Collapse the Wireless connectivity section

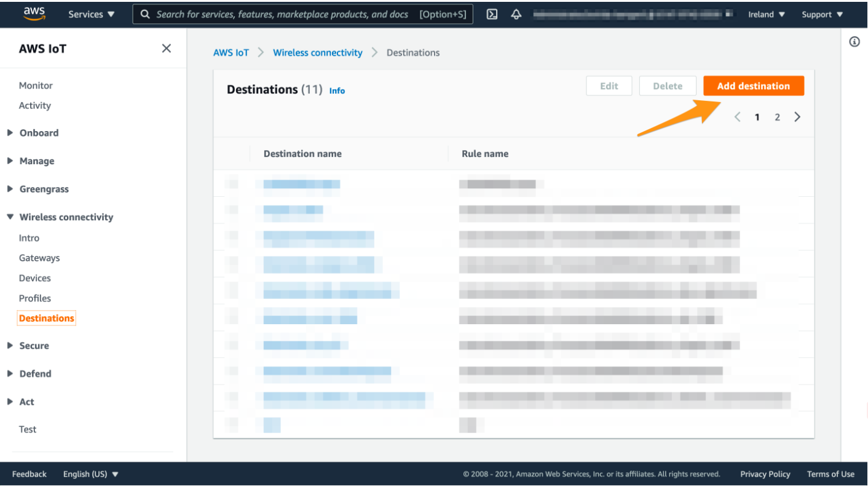60,217
